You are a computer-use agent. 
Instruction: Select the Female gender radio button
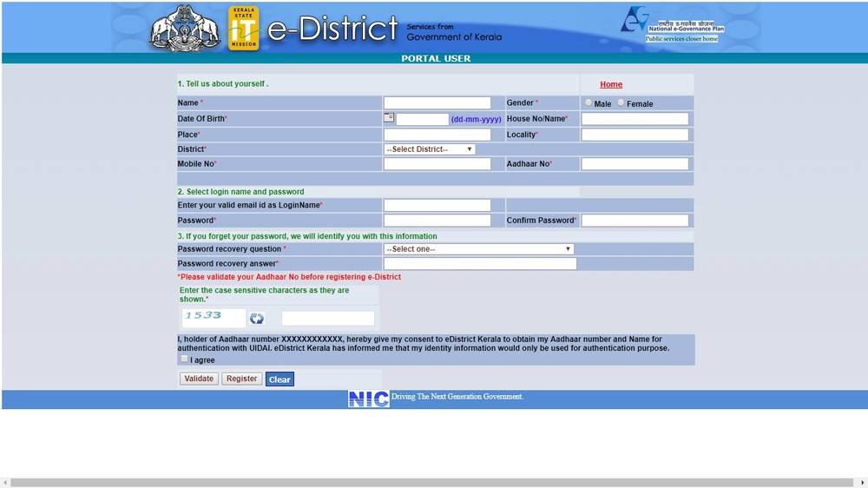tap(621, 102)
